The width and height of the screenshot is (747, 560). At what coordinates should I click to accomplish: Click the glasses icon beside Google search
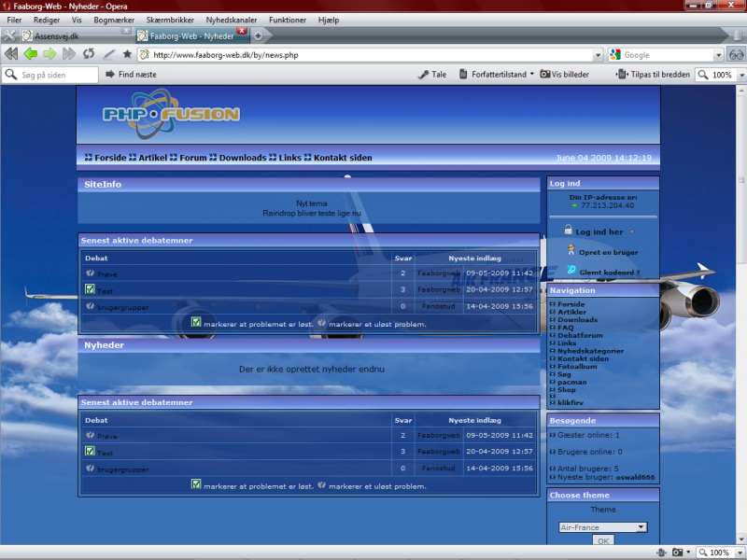[736, 55]
